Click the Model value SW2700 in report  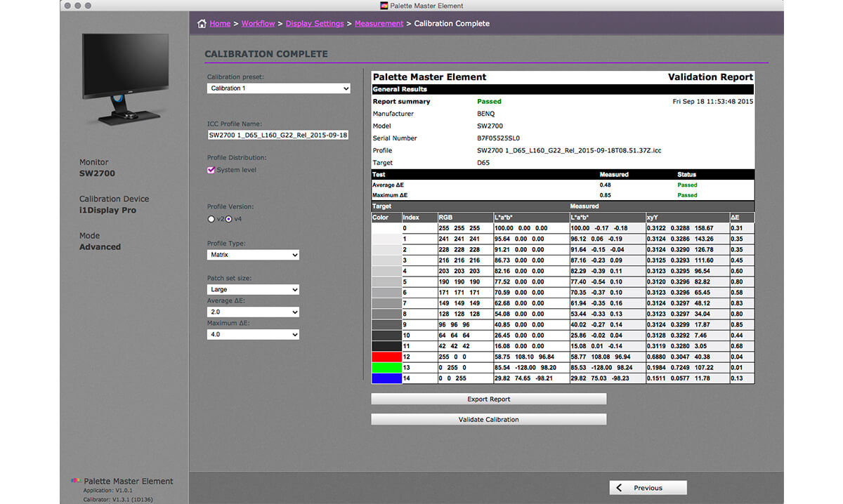tap(490, 126)
